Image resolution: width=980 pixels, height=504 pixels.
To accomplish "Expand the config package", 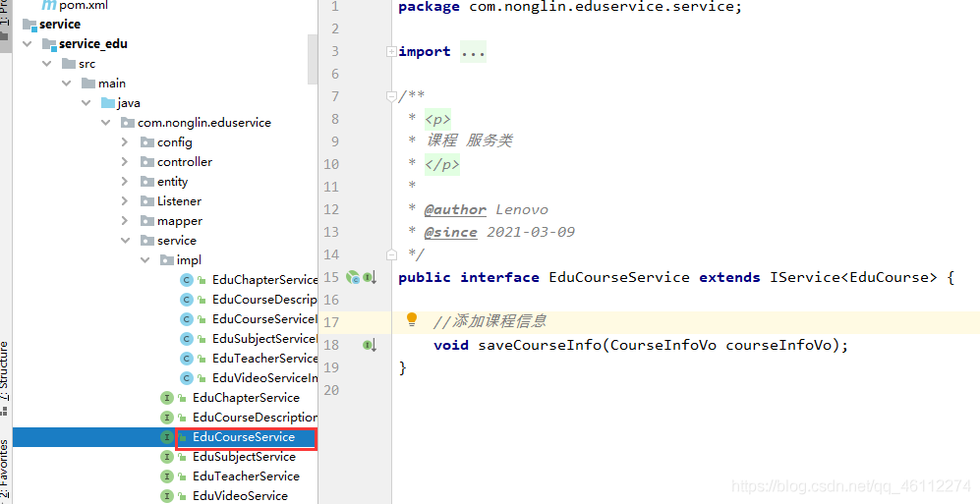I will pos(125,142).
